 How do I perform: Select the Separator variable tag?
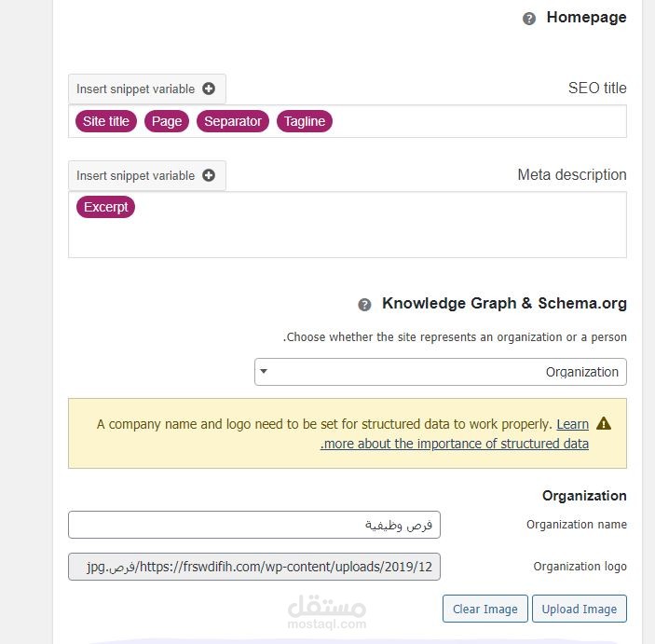click(233, 121)
